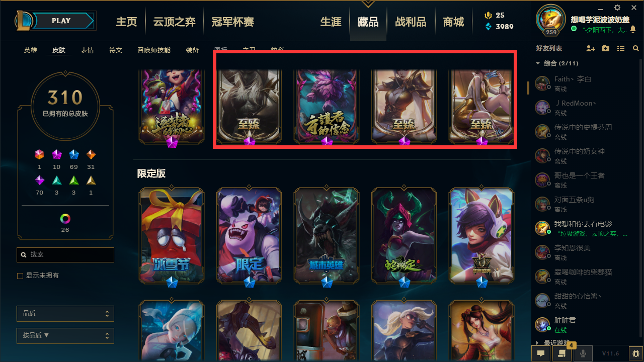644x362 pixels.
Task: Open the friends list view options icon
Action: (621, 48)
